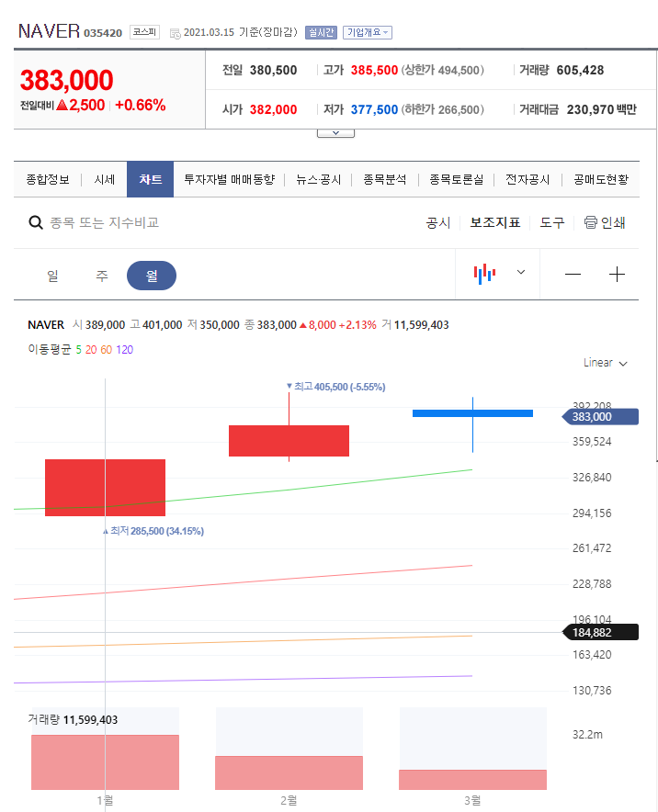658x812 pixels.
Task: Open the 종목토론실 tab
Action: tap(457, 180)
